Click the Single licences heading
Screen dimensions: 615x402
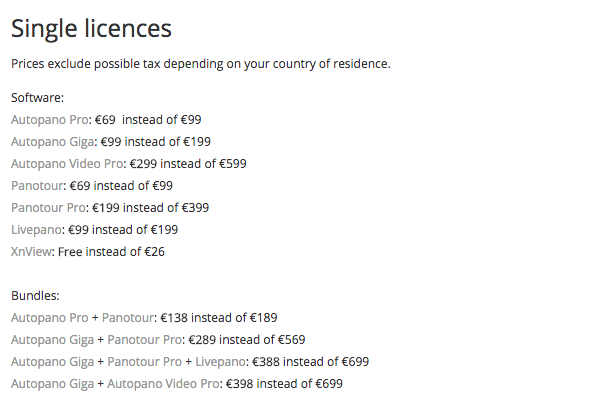coord(91,29)
